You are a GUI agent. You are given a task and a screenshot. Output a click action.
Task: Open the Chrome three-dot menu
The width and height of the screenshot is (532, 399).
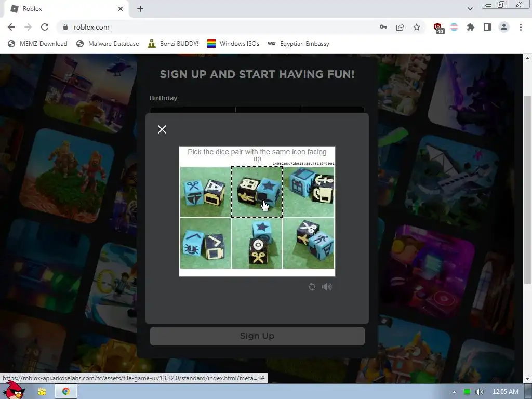click(521, 27)
